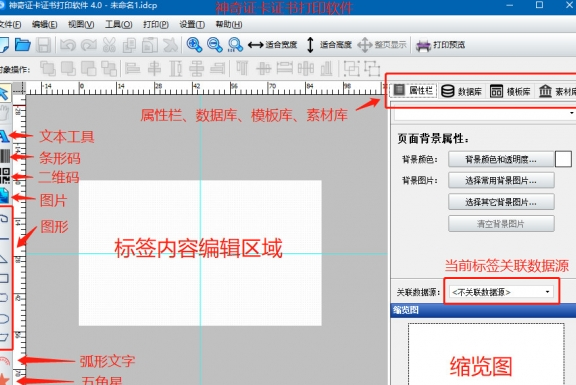Click the zoom out magnifier icon
The width and height of the screenshot is (576, 385).
[215, 45]
